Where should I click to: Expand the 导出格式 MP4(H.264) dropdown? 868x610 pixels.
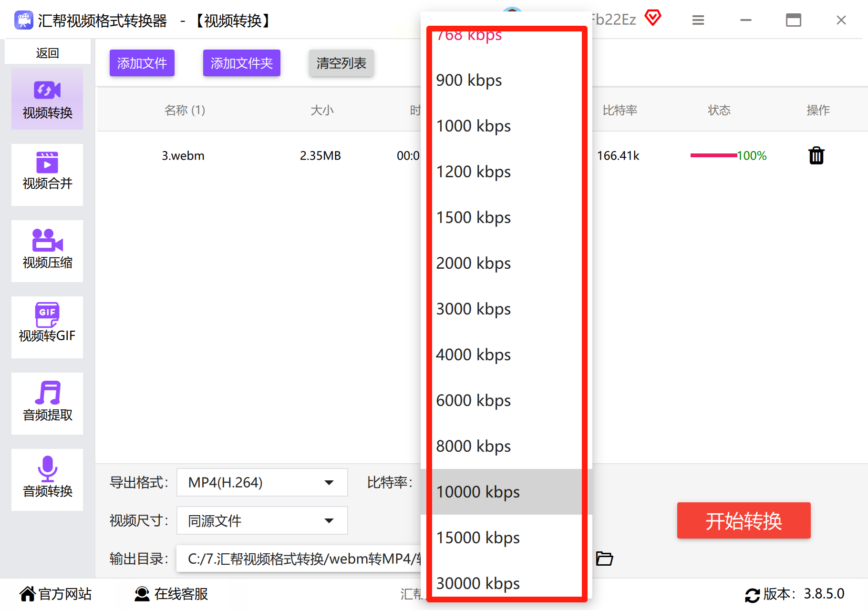[262, 482]
